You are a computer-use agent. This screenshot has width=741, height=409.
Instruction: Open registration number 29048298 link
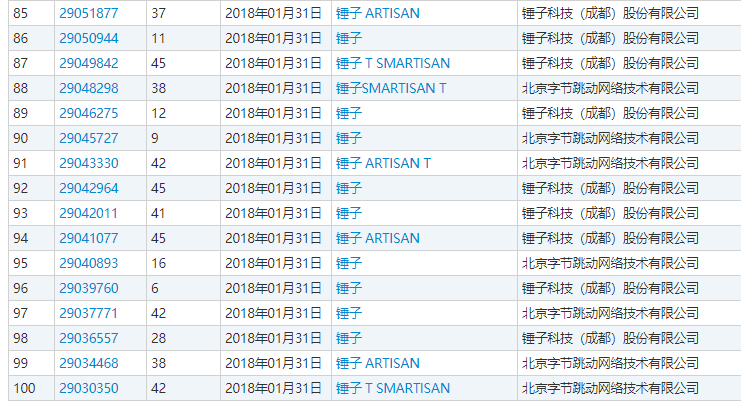88,88
